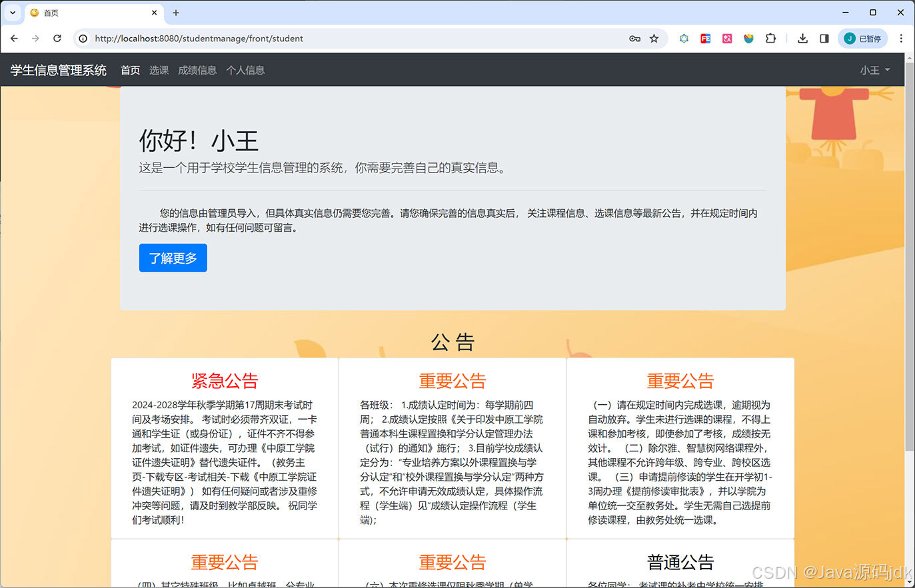Click the bottom-middle 重要公告 card title
The image size is (915, 588).
click(x=453, y=562)
